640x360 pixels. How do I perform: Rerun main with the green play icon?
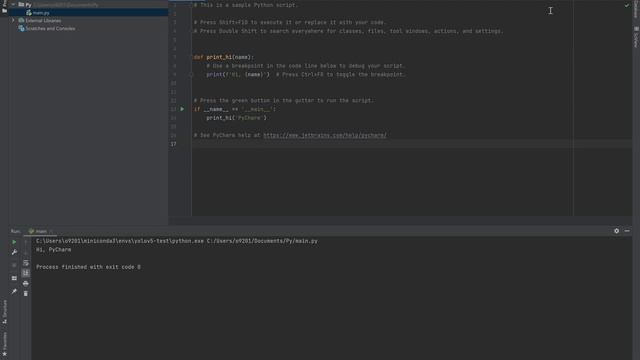14,242
